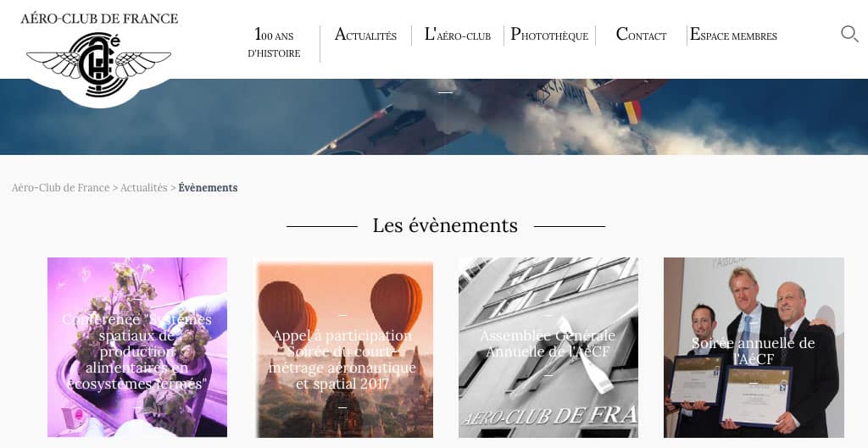The width and height of the screenshot is (868, 448).
Task: Click the Appel à participation title text
Action: [342, 335]
